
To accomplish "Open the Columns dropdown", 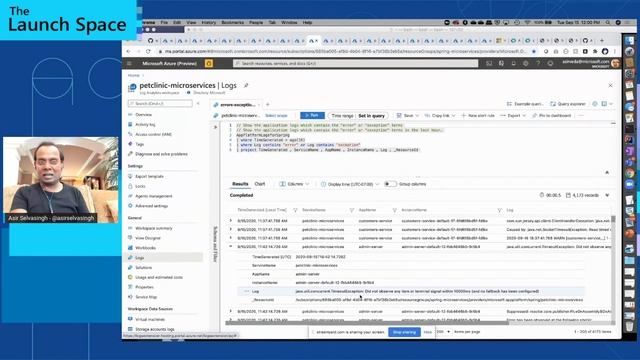I will pyautogui.click(x=294, y=184).
